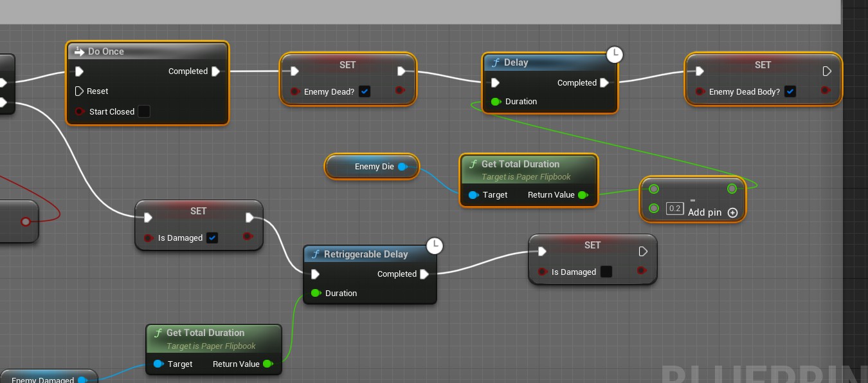Click the Do Once Reset execution pin
868x383 pixels.
coord(80,91)
